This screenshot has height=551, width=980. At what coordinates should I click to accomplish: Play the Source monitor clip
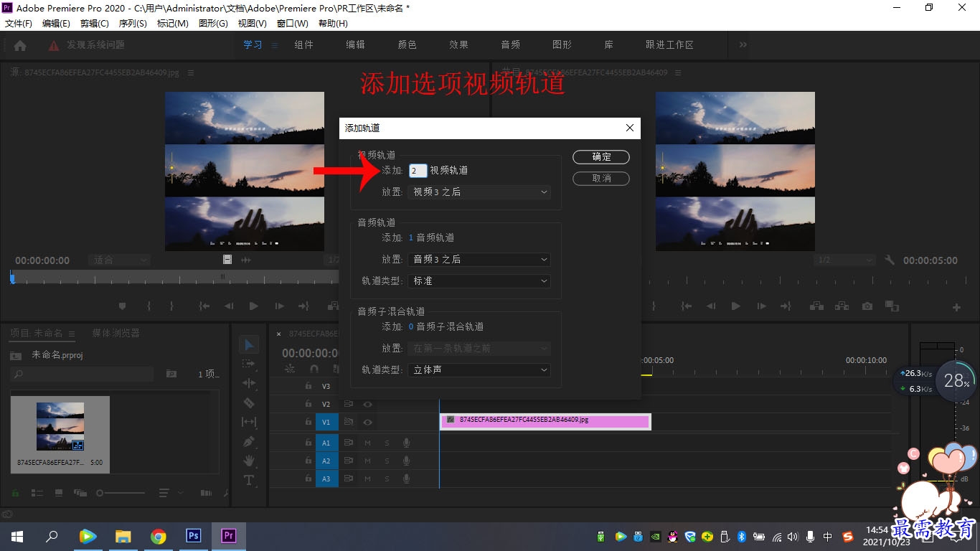[x=253, y=306]
